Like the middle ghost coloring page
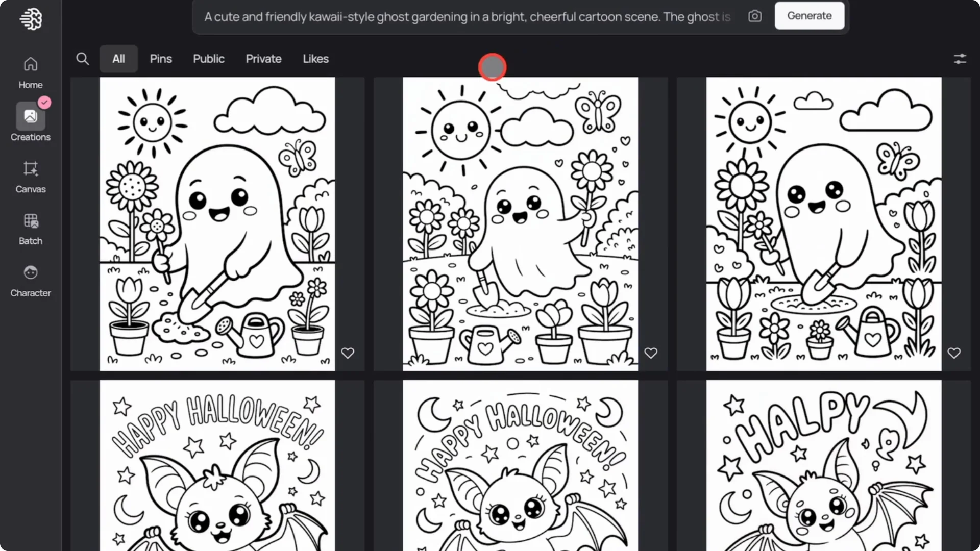 651,353
